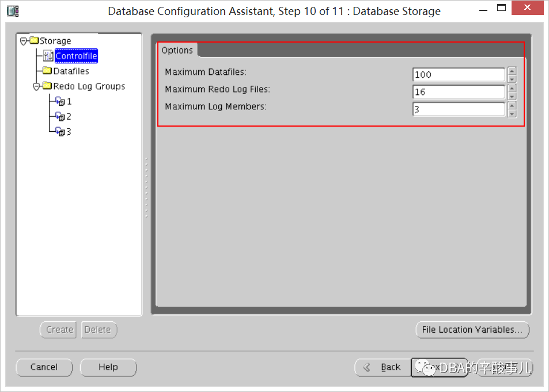The image size is (549, 392).
Task: Decrease Maximum Redo Log Files value
Action: [x=512, y=96]
